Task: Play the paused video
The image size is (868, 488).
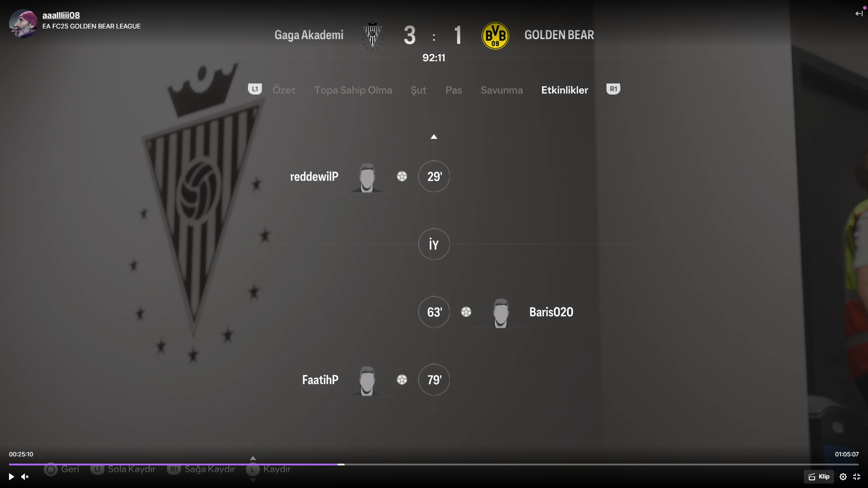Action: (x=11, y=477)
